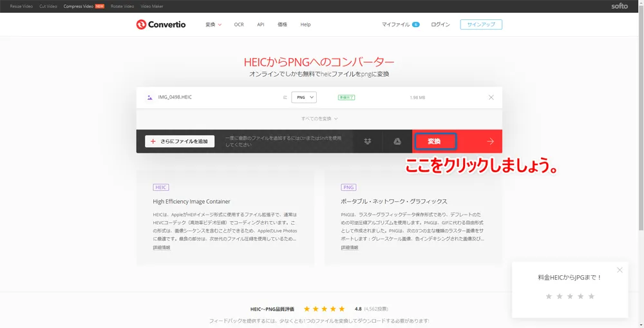Viewport: 644px width, 328px height.
Task: Click the My Files count badge
Action: point(416,24)
